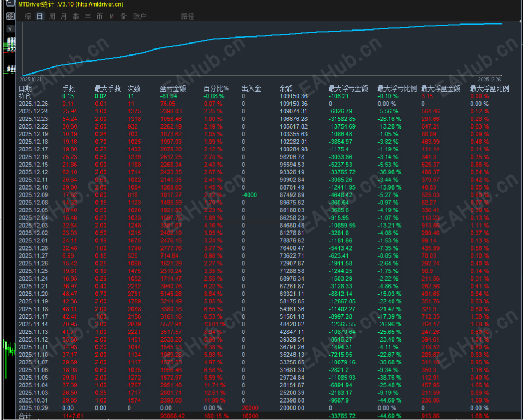Select the 持仓 row label
Image resolution: width=523 pixels, height=420 pixels.
point(25,96)
